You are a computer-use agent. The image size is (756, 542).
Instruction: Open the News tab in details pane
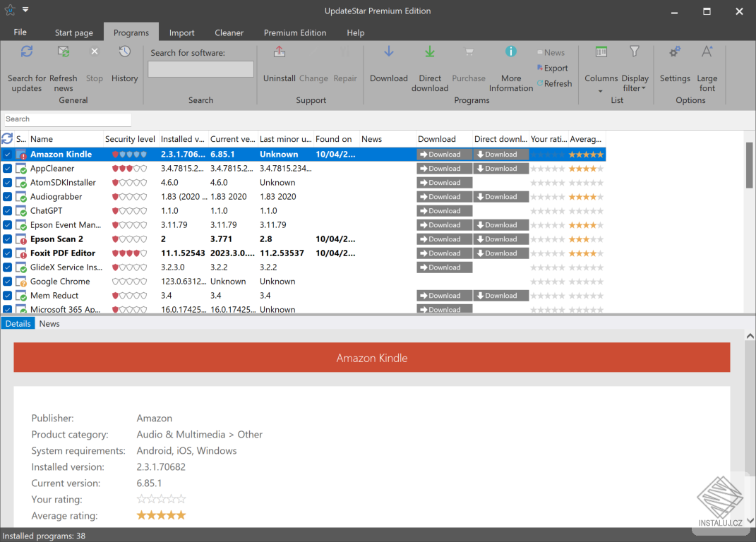(49, 323)
